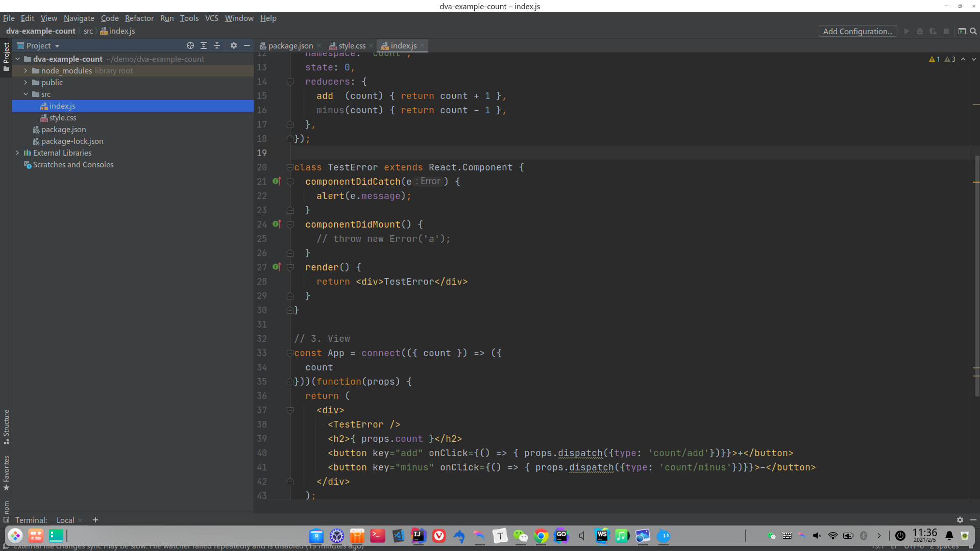
Task: Open Chrome from the taskbar
Action: (541, 536)
